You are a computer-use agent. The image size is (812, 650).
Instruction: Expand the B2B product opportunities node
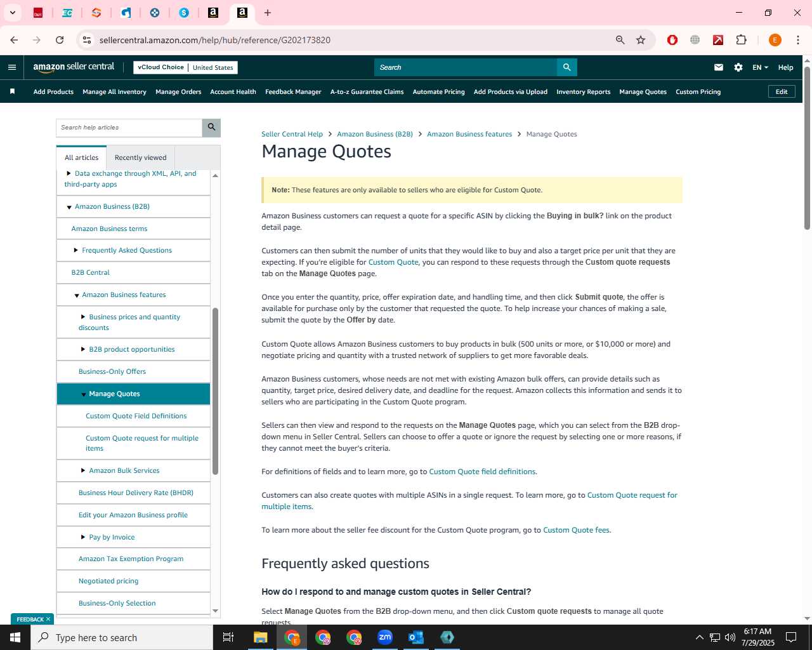click(x=83, y=349)
